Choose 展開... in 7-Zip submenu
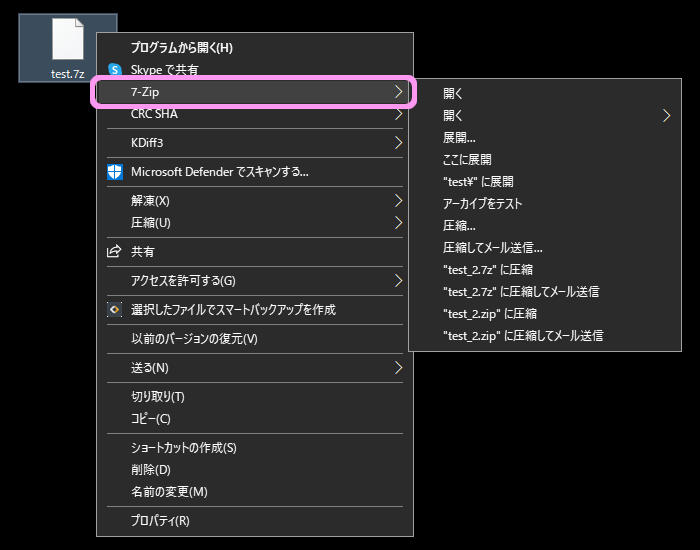The height and width of the screenshot is (550, 700). tap(545, 138)
